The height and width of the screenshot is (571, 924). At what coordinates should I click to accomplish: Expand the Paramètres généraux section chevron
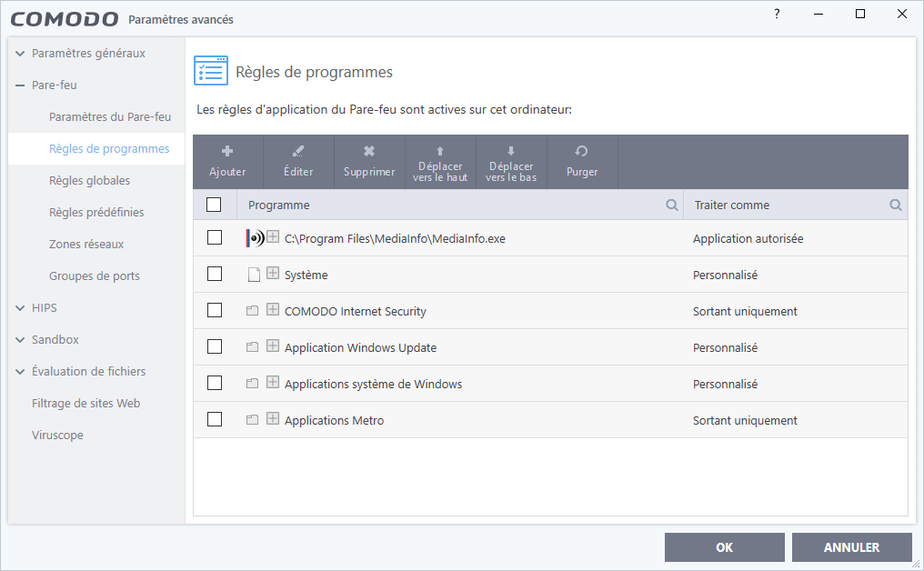pyautogui.click(x=20, y=54)
